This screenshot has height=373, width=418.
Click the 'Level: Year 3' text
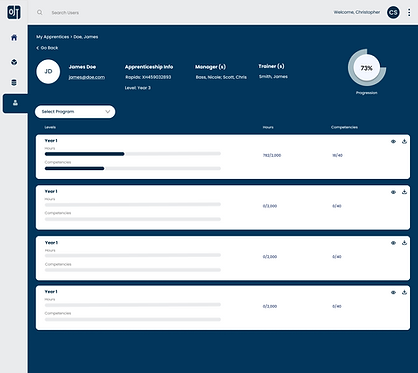[138, 88]
